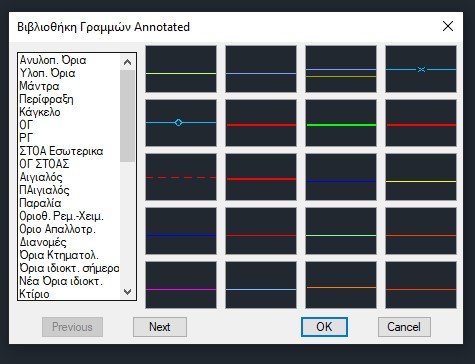Cancel the line library dialog
Image resolution: width=475 pixels, height=364 pixels.
click(x=404, y=327)
